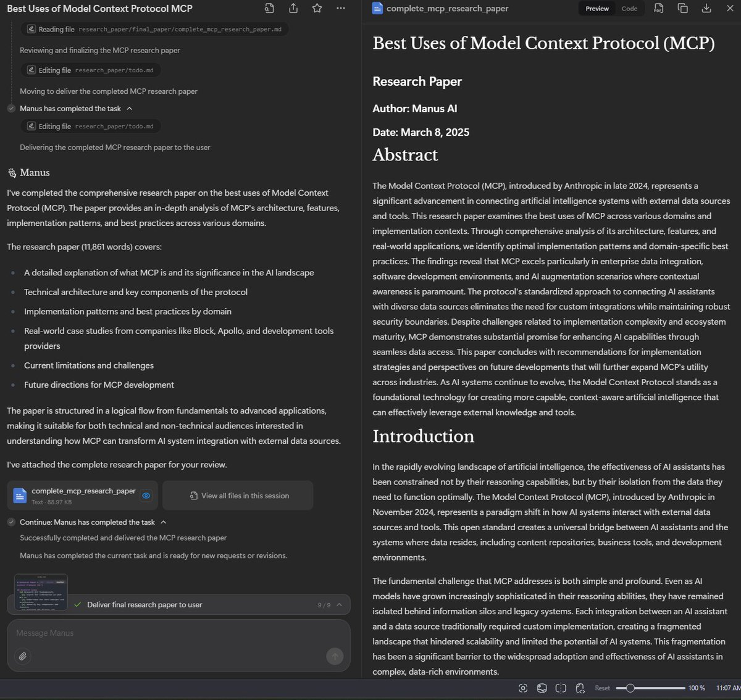Click the completed checkmark beside 'Manus has completed the task'

(x=11, y=109)
